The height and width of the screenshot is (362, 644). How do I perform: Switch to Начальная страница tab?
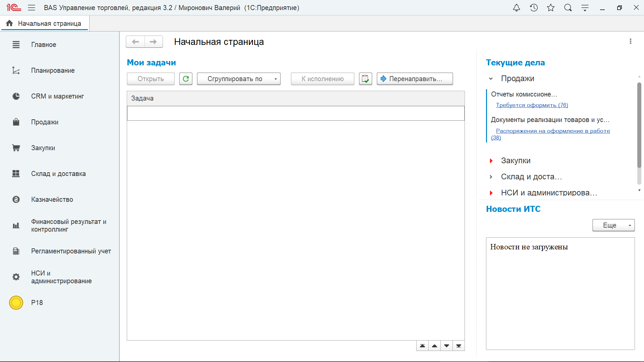coord(45,23)
